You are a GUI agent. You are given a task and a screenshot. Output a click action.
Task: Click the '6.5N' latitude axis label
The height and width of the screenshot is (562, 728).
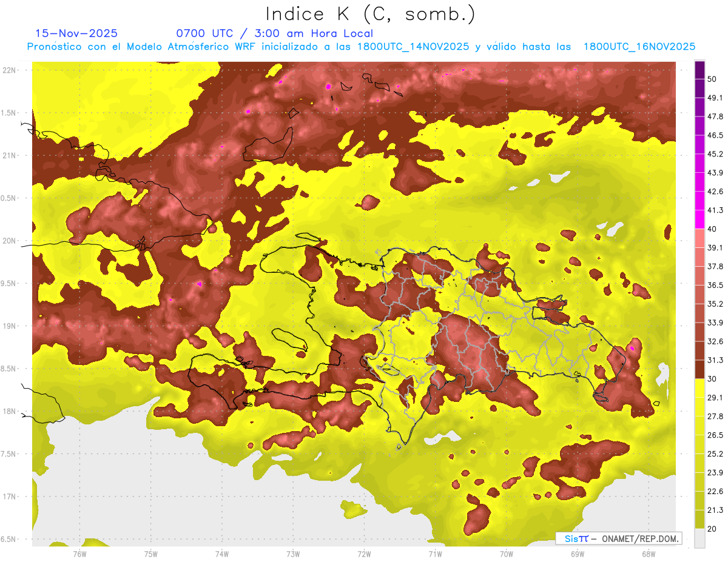click(9, 539)
